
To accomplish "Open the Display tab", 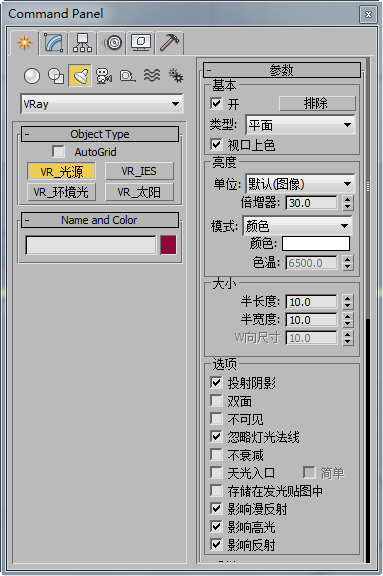I will [x=141, y=43].
